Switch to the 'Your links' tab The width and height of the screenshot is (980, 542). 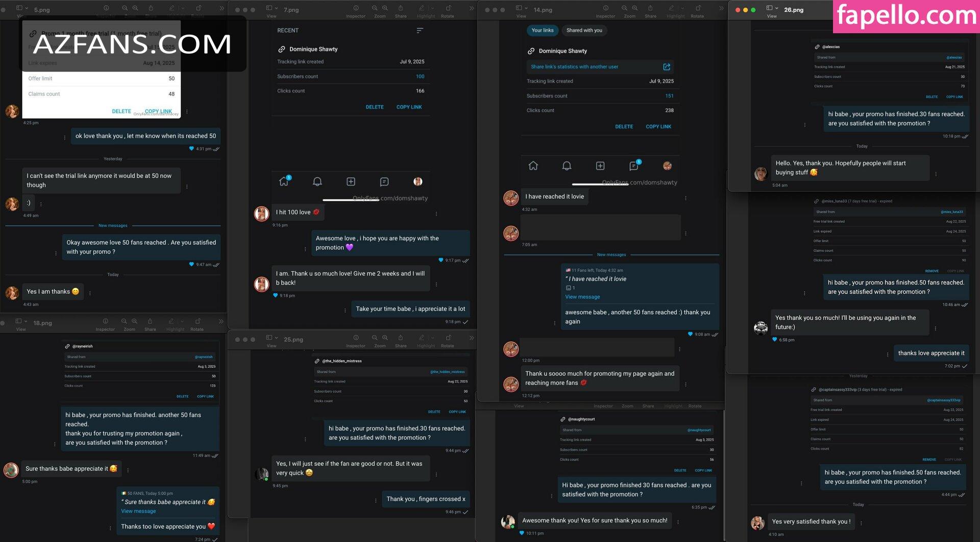coord(542,30)
